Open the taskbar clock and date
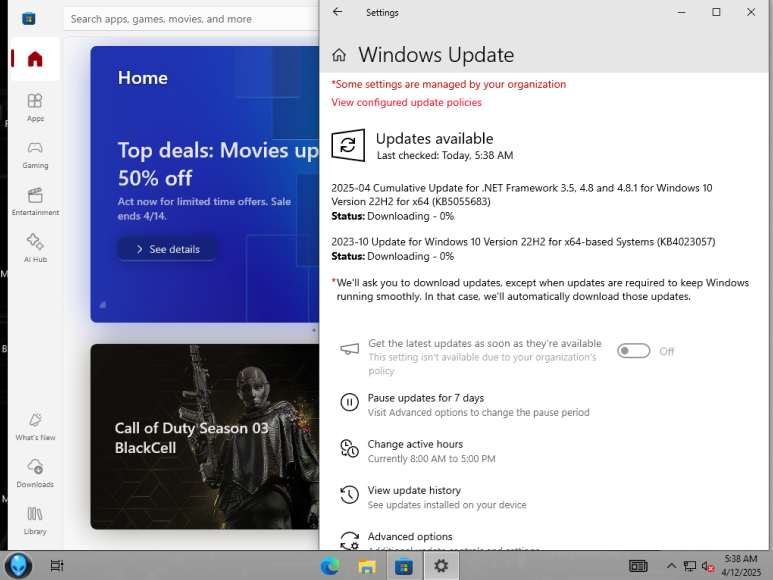 741,566
